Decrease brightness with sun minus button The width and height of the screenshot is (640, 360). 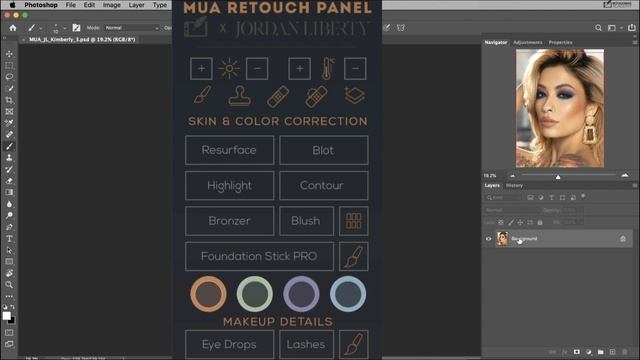click(257, 69)
